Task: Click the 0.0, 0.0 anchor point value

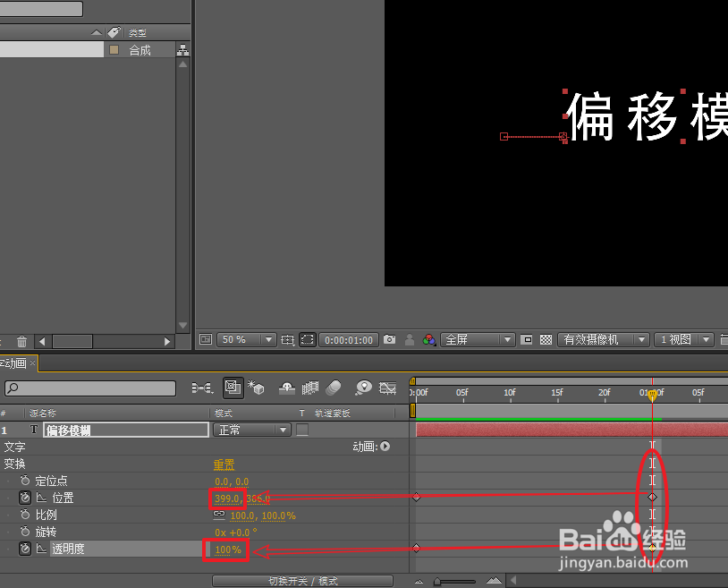Action: (232, 481)
